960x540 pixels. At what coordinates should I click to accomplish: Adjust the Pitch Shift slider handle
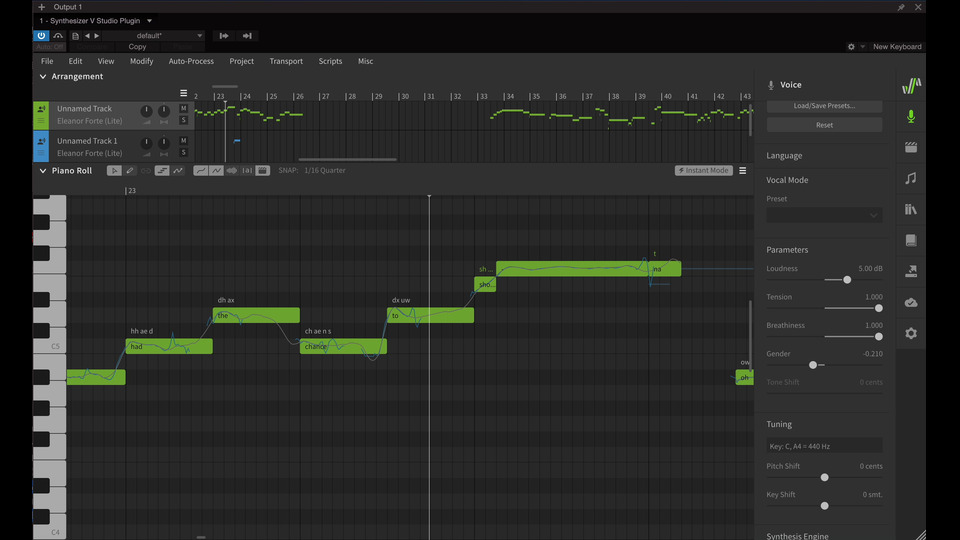click(x=825, y=478)
